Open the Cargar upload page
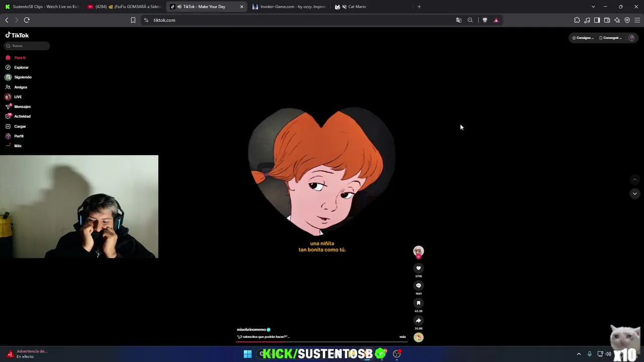 tap(16, 126)
